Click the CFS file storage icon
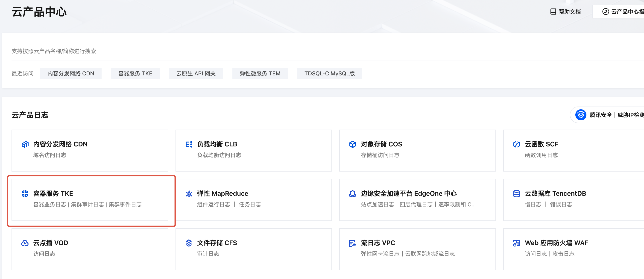644x279 pixels. (189, 243)
